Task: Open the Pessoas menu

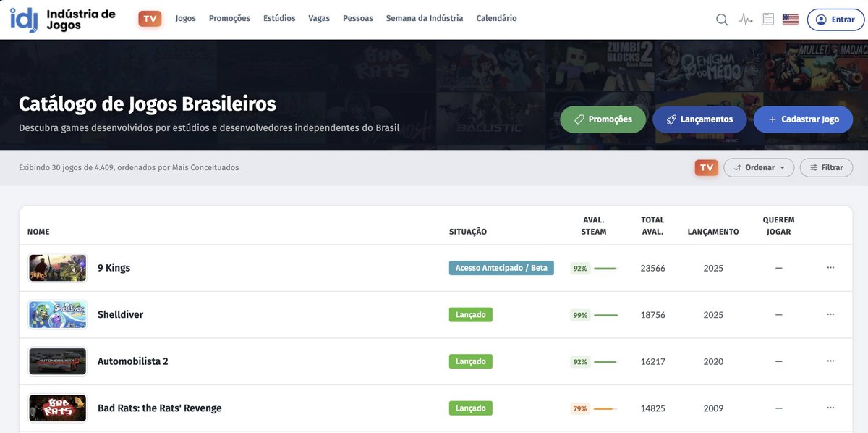Action: click(x=358, y=19)
